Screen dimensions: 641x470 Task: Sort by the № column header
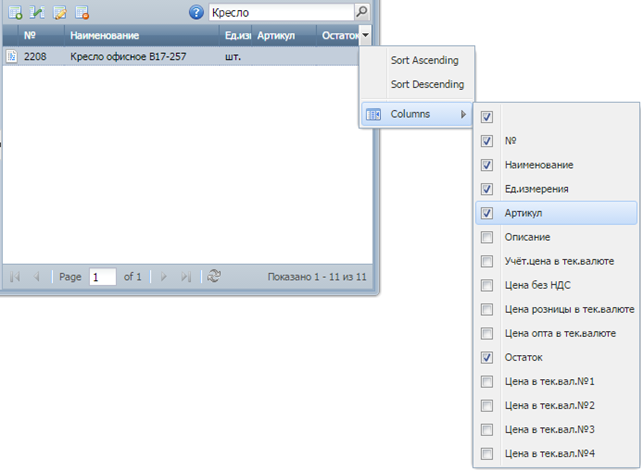[x=41, y=36]
